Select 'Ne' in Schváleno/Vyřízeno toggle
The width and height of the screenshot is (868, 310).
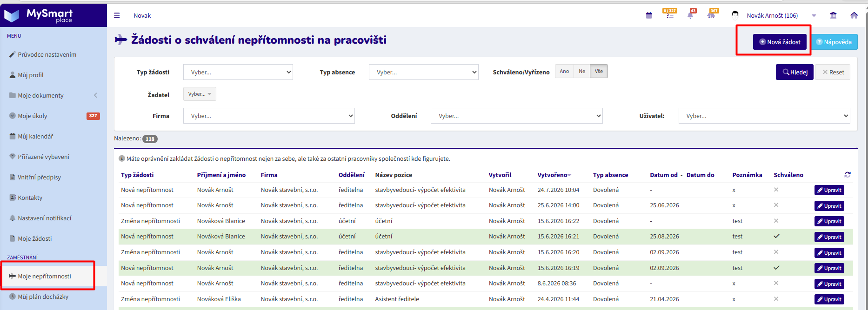tap(582, 71)
